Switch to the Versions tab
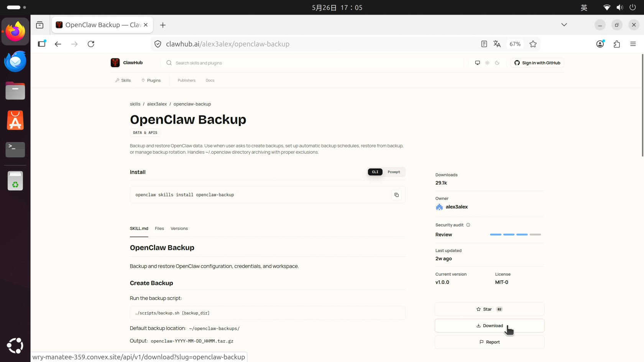 pos(179,229)
